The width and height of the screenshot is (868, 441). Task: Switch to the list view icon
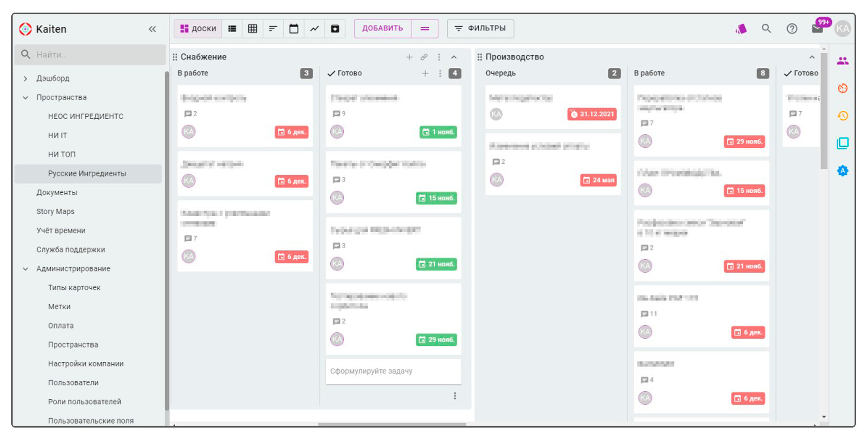232,29
